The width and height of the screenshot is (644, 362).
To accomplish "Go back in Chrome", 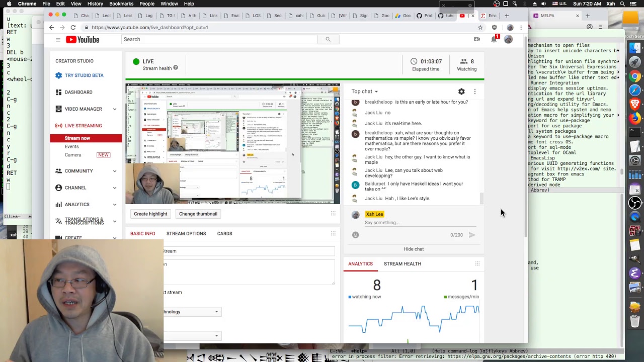I will [x=51, y=27].
